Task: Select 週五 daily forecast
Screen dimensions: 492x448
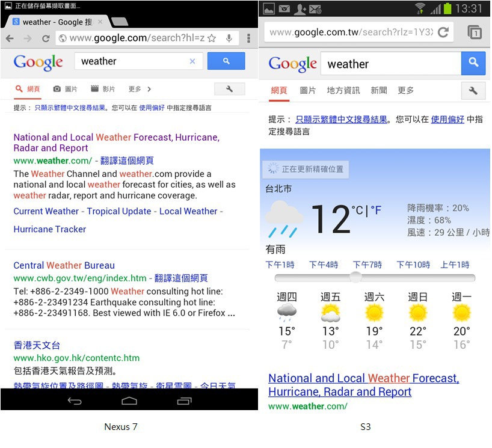Action: [330, 321]
